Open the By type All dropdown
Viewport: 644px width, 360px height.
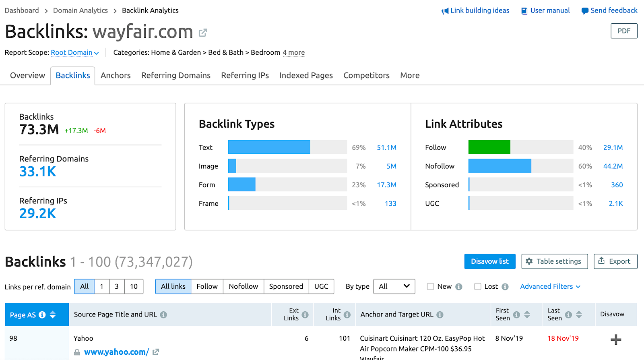[394, 286]
